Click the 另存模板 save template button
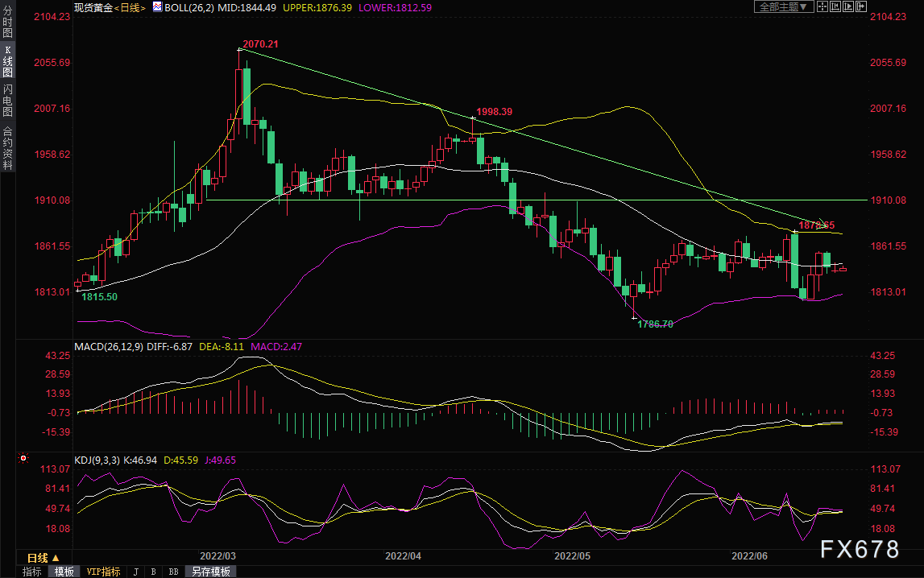The height and width of the screenshot is (578, 924). 211,572
